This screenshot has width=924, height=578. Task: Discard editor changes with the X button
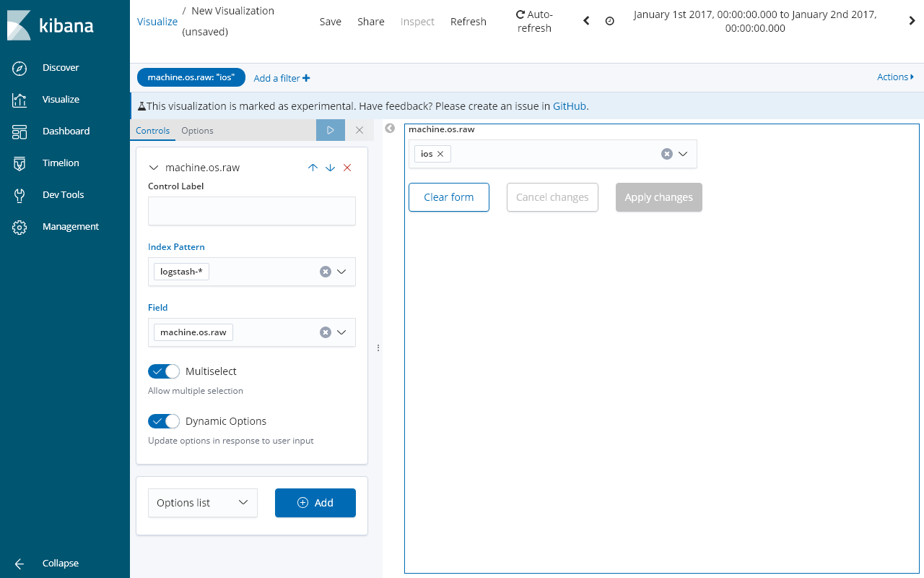(359, 130)
